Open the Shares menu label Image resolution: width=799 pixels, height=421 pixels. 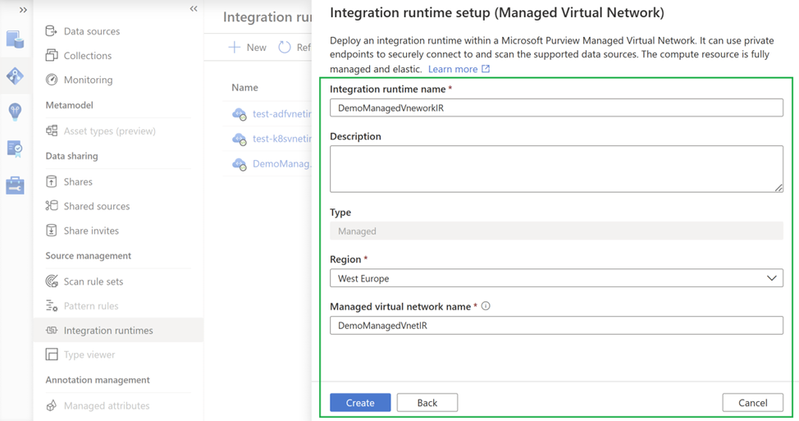(78, 182)
